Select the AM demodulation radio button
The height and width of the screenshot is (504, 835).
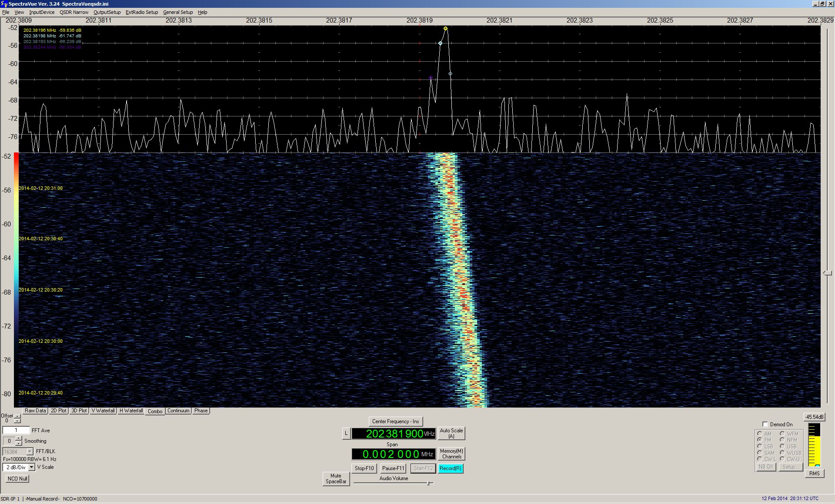pyautogui.click(x=759, y=434)
